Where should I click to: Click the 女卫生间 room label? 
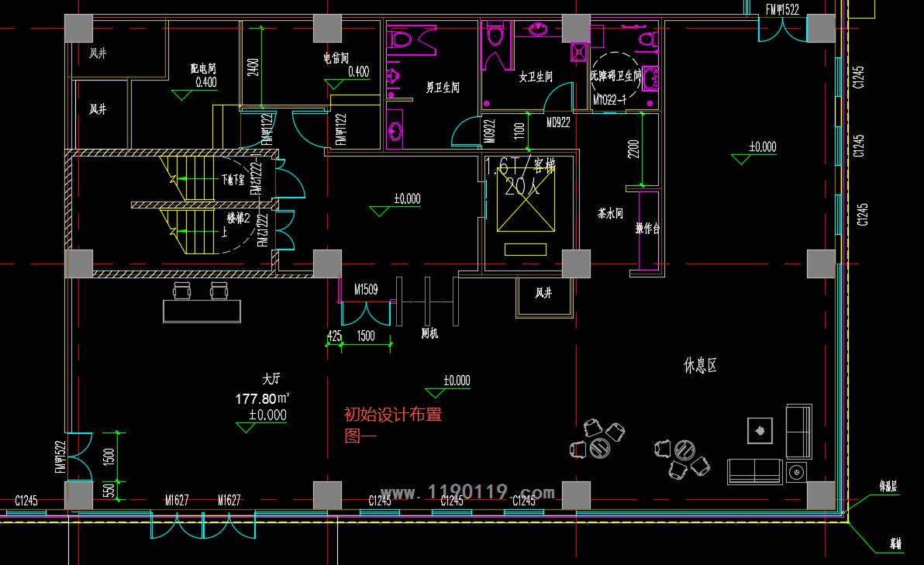536,77
